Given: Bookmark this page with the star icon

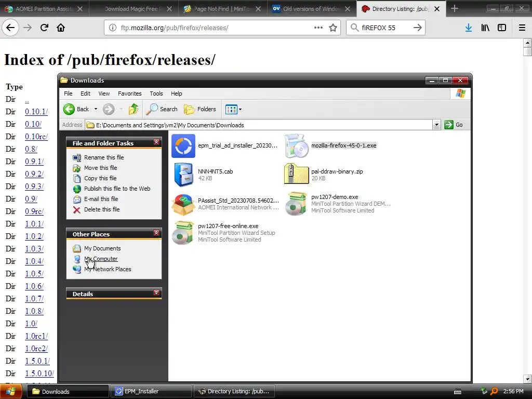Looking at the screenshot, I should click(333, 28).
